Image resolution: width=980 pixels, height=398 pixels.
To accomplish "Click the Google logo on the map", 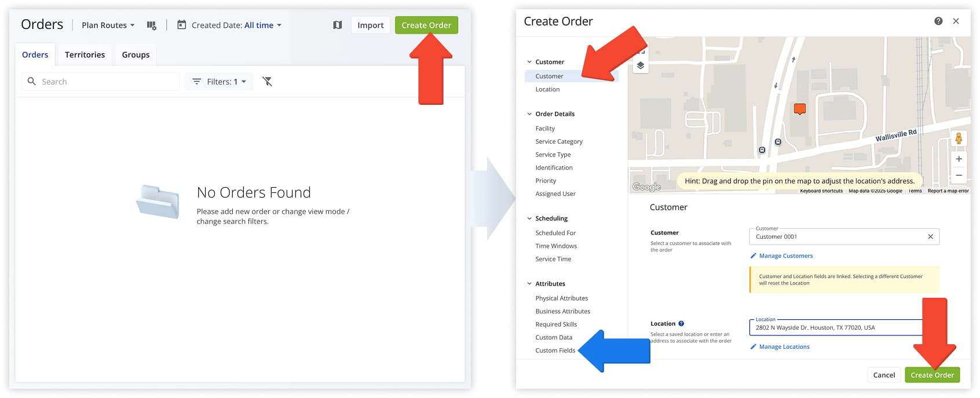I will pyautogui.click(x=646, y=187).
